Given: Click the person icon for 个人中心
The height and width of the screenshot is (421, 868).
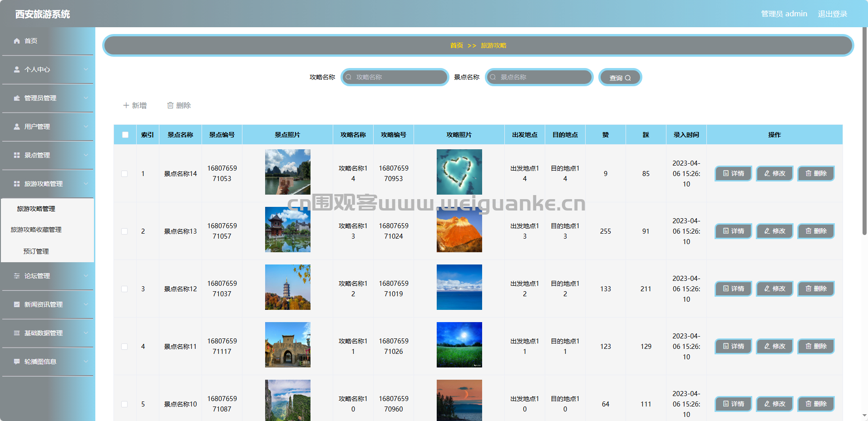Looking at the screenshot, I should click(x=17, y=69).
